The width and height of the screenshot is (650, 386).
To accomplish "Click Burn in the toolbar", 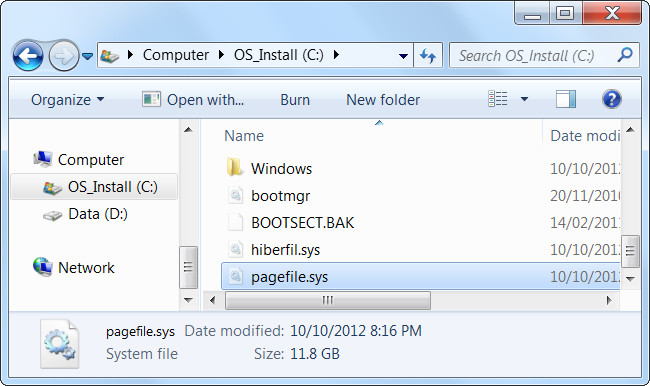I will (x=295, y=100).
